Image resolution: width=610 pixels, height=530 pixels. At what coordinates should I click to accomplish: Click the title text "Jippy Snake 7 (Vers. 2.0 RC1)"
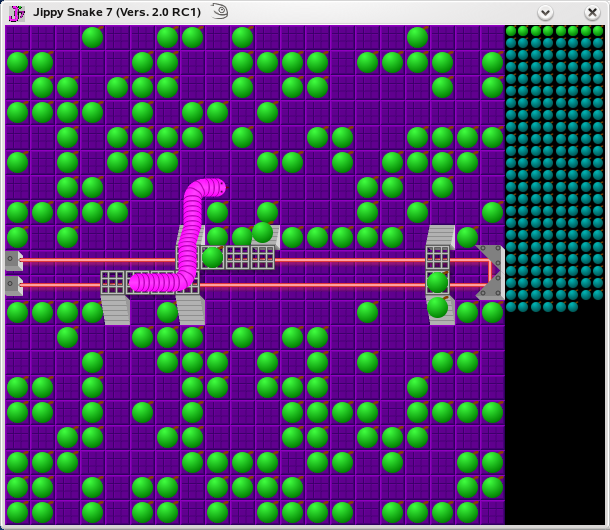tap(117, 12)
